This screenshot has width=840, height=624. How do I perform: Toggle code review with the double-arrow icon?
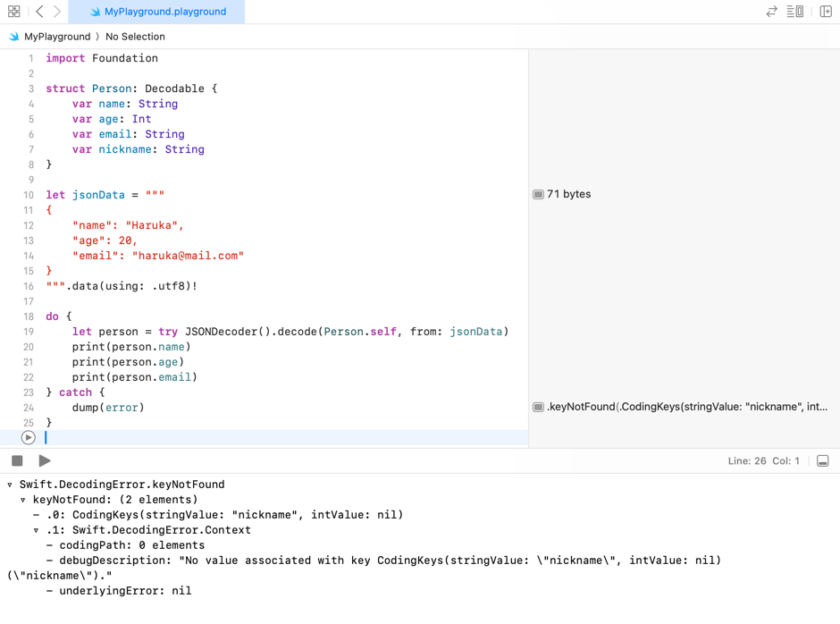771,12
